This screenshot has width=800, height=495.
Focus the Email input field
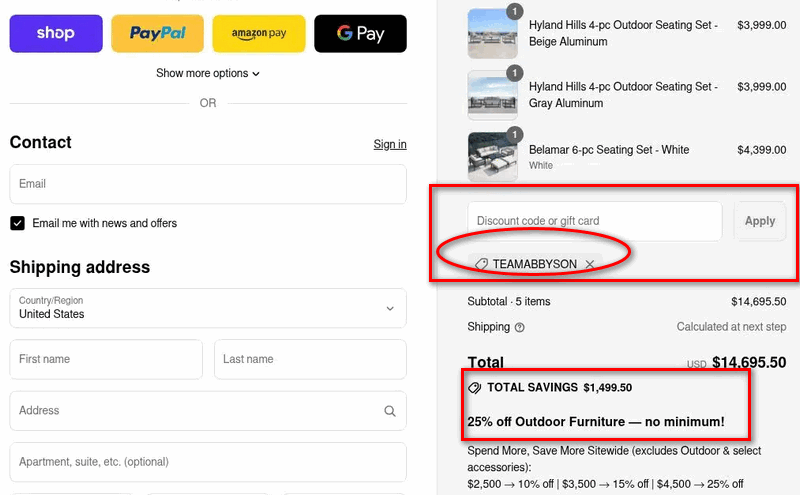point(208,184)
